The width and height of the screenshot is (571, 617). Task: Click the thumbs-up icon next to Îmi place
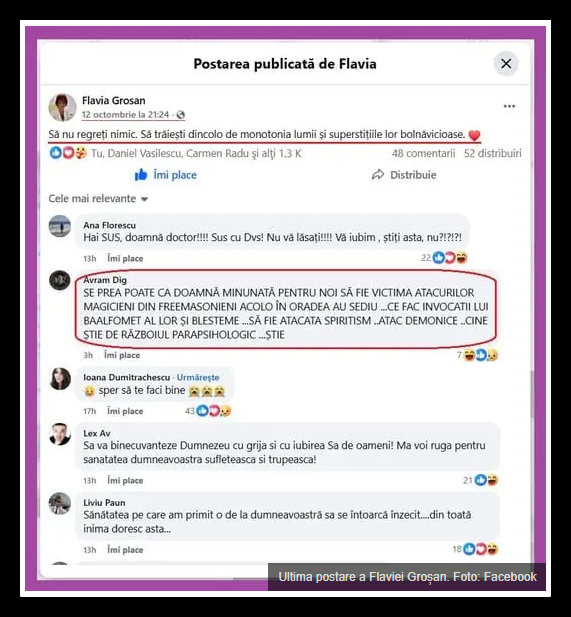tap(141, 175)
